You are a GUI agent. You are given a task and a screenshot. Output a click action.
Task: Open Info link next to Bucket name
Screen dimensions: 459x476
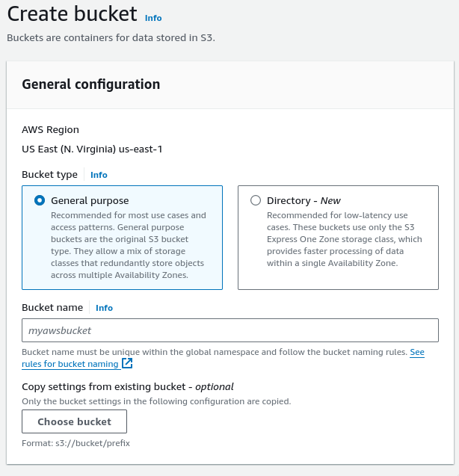pos(104,308)
